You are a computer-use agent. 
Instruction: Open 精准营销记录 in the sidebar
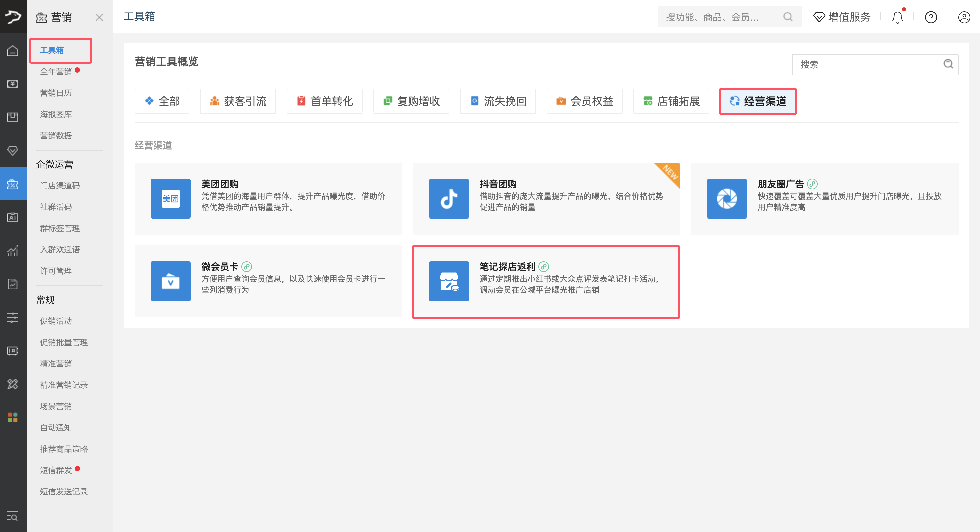pos(64,385)
